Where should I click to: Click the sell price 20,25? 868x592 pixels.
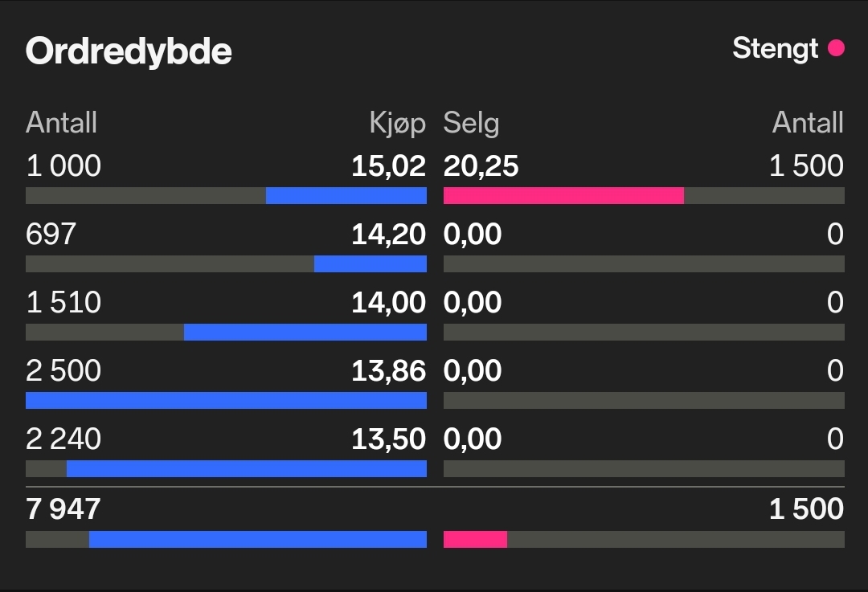tap(481, 166)
